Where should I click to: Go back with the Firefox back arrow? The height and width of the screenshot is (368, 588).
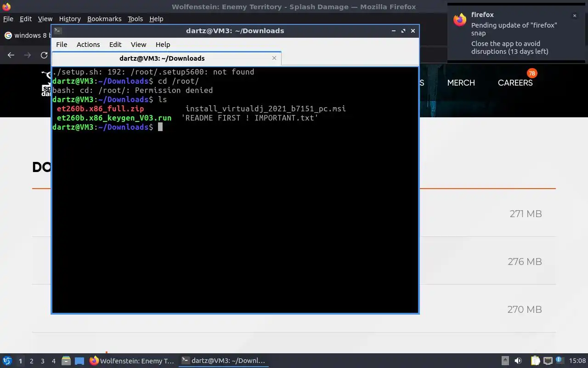[11, 55]
